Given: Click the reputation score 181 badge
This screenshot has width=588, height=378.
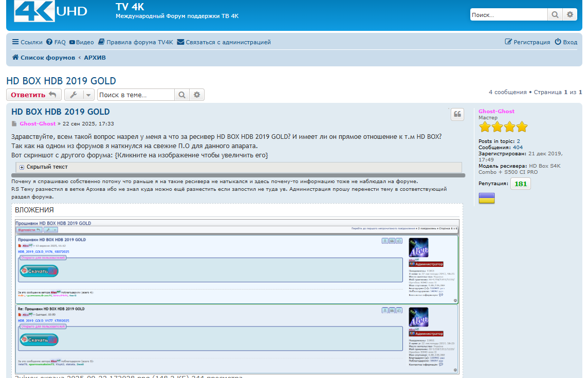Looking at the screenshot, I should [x=520, y=184].
